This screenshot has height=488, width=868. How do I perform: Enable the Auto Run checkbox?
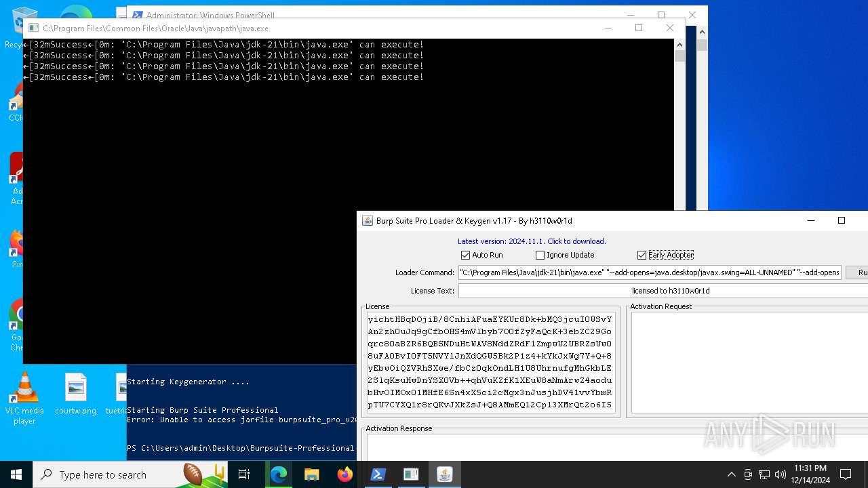tap(465, 255)
